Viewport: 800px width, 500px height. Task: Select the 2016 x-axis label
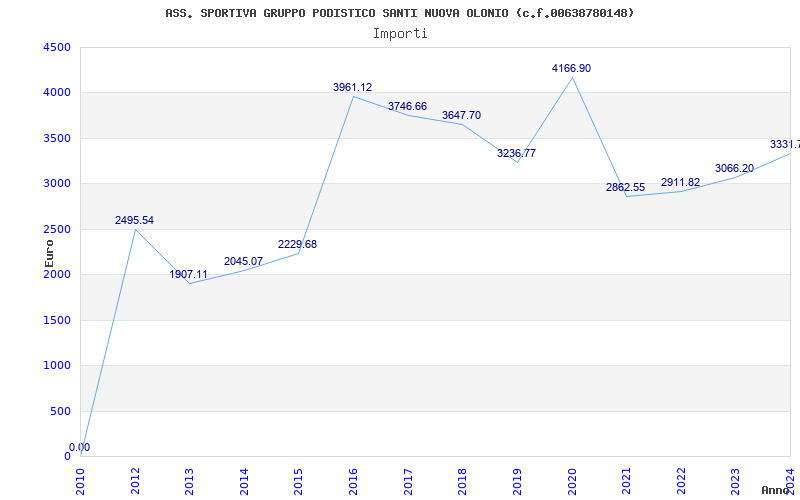[x=354, y=482]
